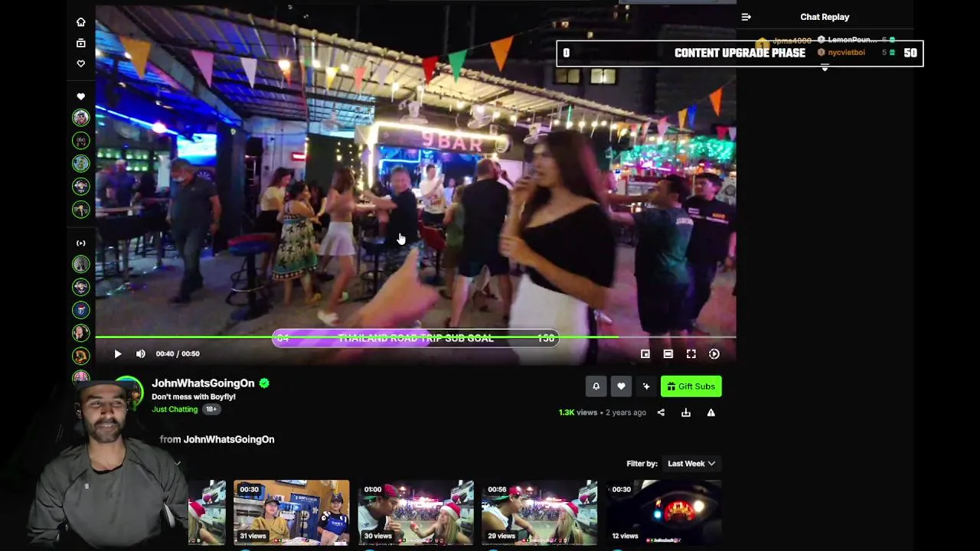Mute the video volume speaker icon

(140, 354)
